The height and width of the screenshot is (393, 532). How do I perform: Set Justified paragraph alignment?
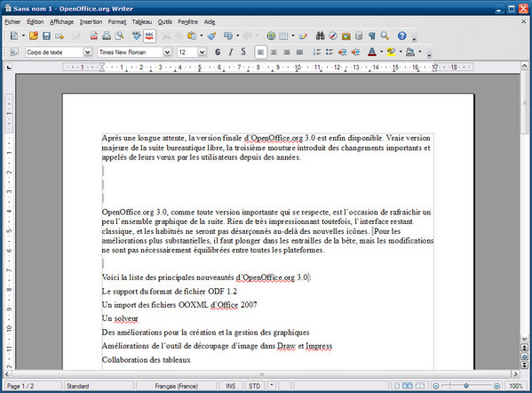pos(299,52)
